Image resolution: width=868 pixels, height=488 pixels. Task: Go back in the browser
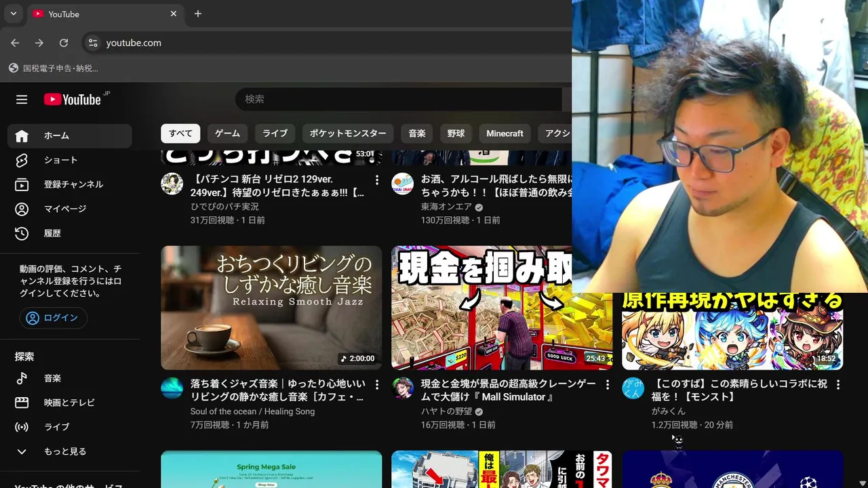pyautogui.click(x=15, y=43)
